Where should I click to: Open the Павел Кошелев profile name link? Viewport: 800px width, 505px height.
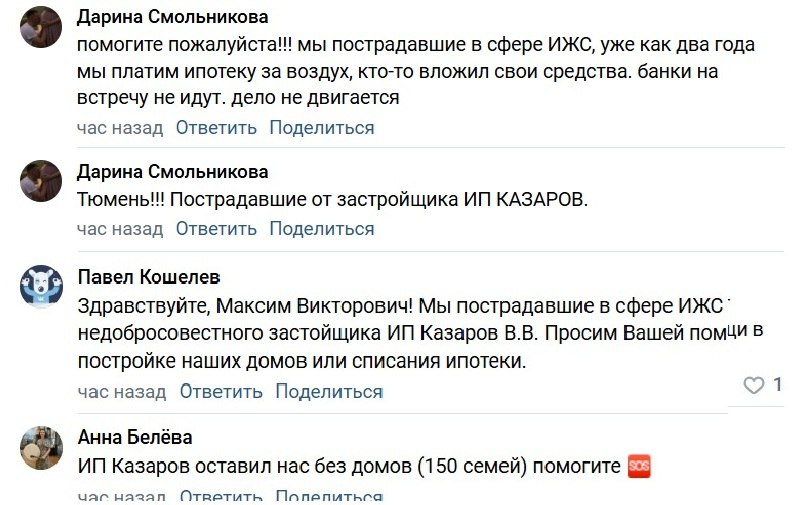click(x=149, y=276)
